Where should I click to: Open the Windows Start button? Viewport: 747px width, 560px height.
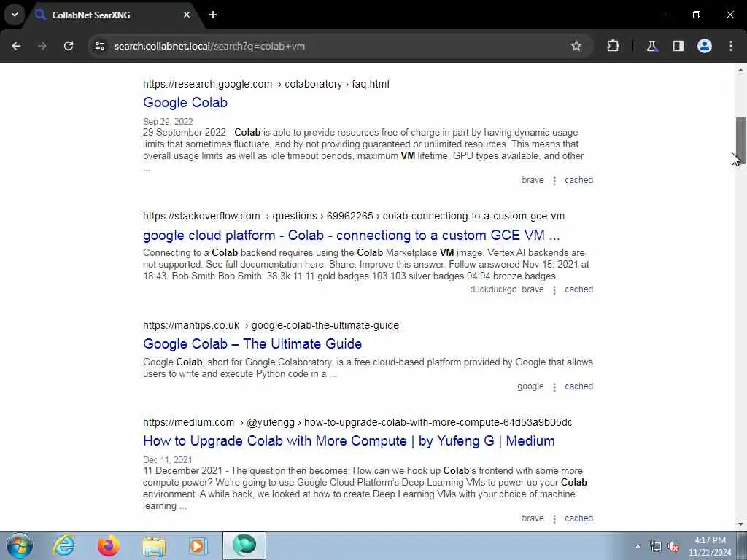[x=20, y=545]
